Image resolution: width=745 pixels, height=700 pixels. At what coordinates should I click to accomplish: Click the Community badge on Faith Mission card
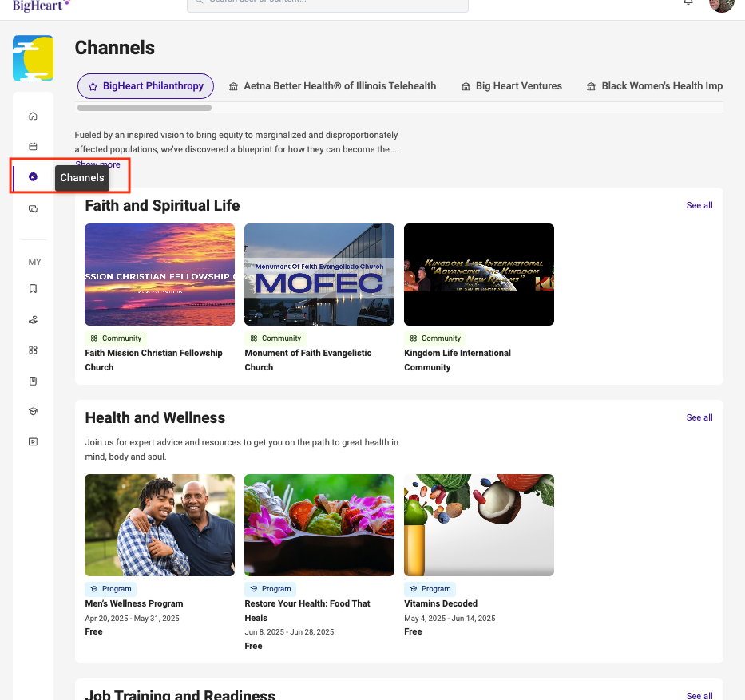pyautogui.click(x=116, y=338)
